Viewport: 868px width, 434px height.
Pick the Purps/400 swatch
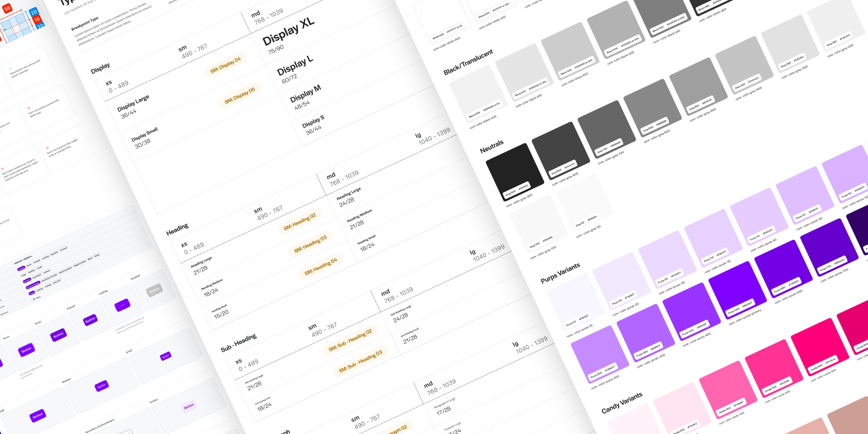pyautogui.click(x=692, y=311)
